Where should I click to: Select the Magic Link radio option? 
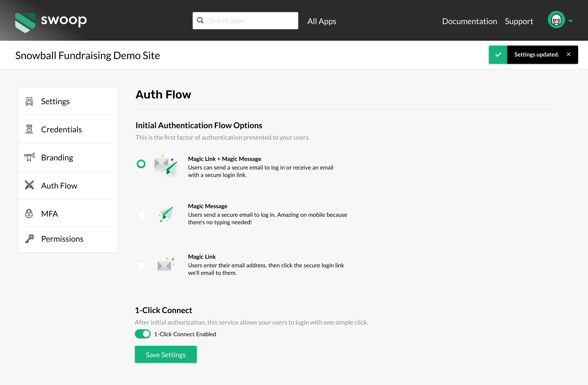pyautogui.click(x=141, y=266)
